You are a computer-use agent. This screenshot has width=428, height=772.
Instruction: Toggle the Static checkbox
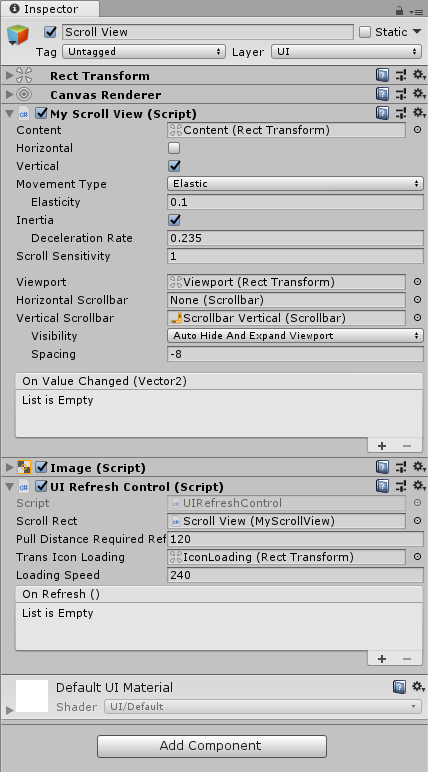(x=364, y=32)
